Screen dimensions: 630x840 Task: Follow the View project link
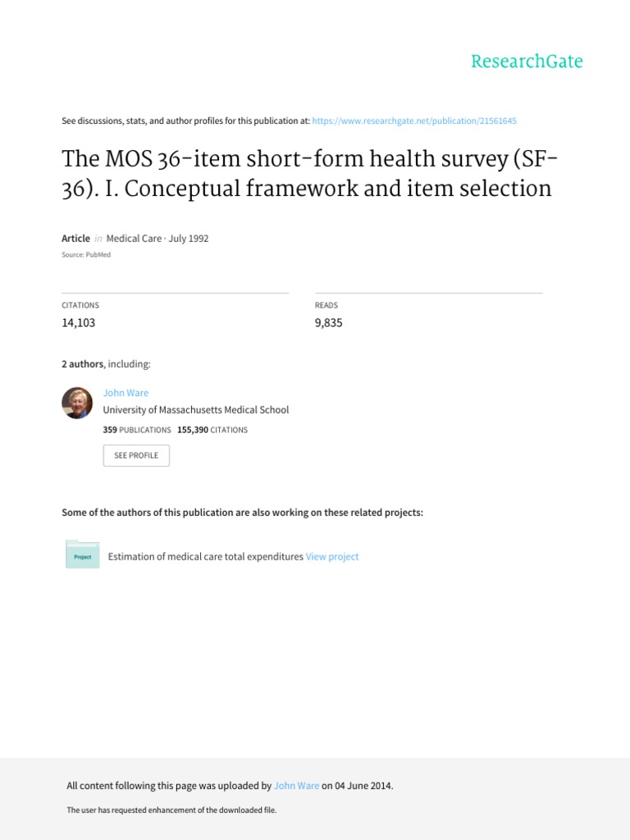[x=332, y=556]
